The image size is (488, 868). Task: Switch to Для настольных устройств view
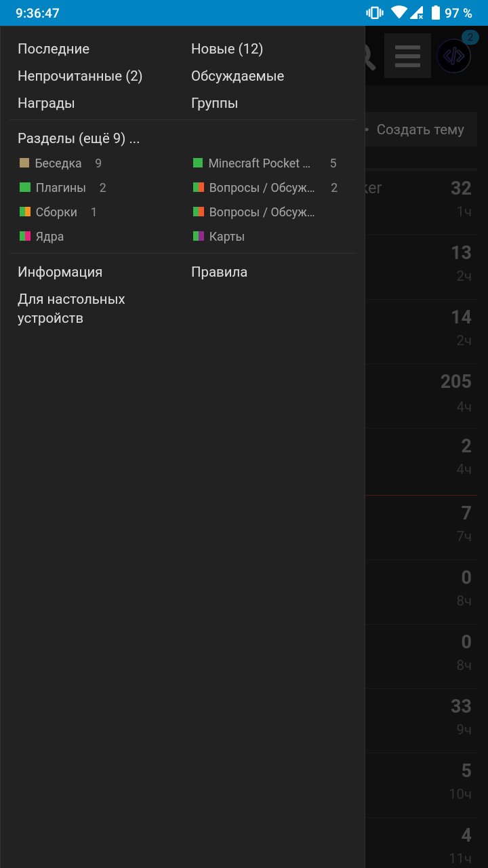[x=71, y=309]
